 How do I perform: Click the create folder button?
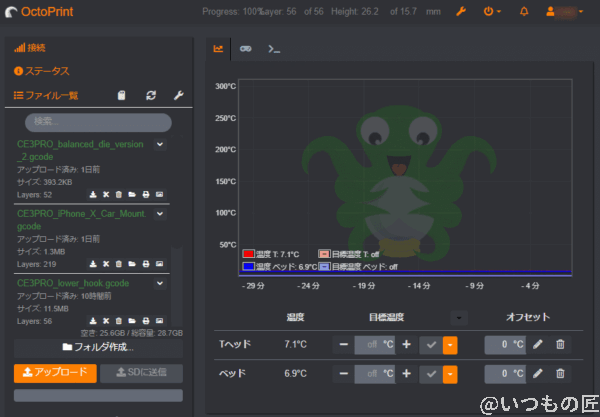pos(97,347)
